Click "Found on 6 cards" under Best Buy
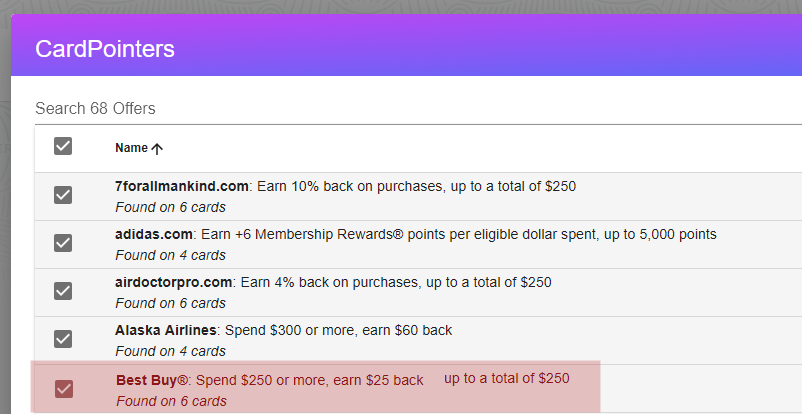This screenshot has width=802, height=414. point(170,401)
